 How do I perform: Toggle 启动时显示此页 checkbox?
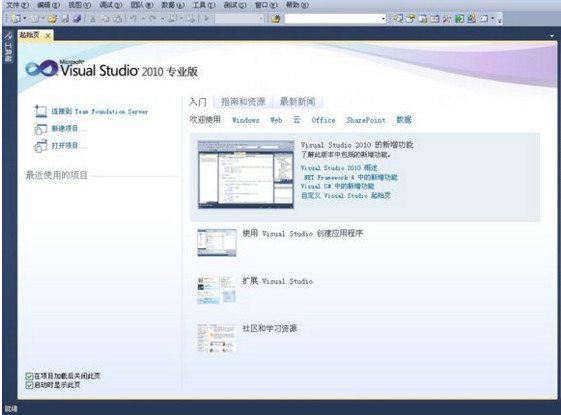(29, 385)
